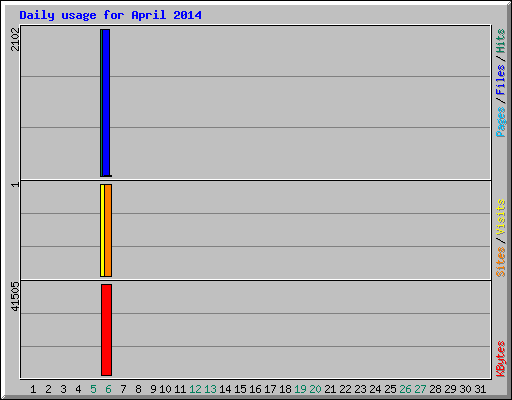Click day label '5' on the x-axis
512x400 pixels.
93,389
